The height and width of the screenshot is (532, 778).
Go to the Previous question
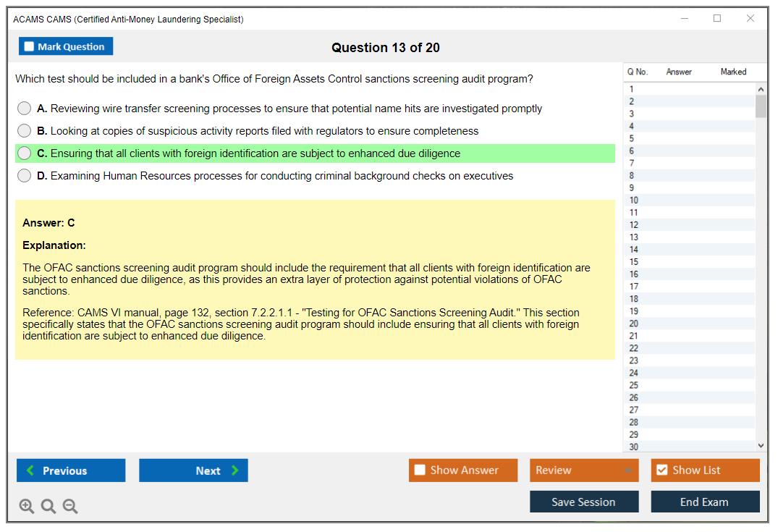[71, 470]
